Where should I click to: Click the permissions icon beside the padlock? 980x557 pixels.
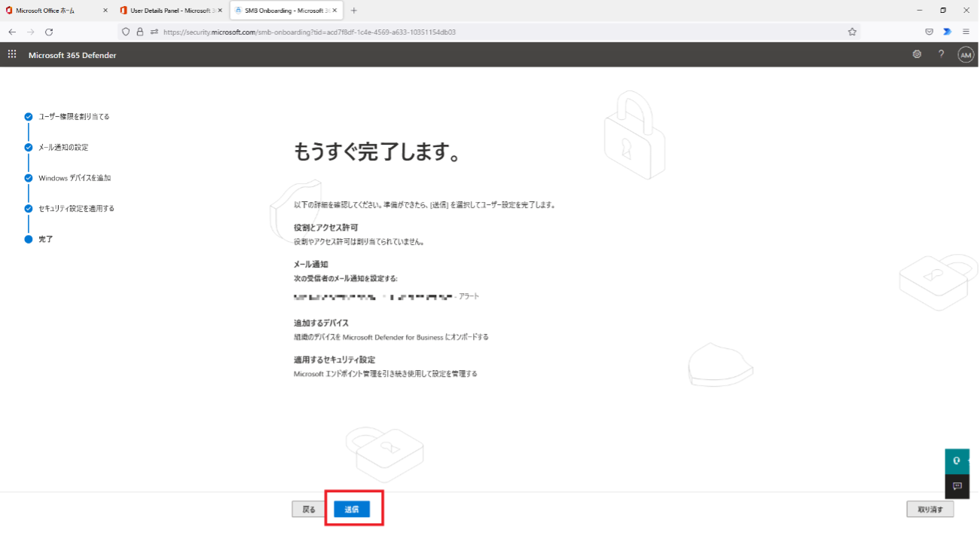pos(154,32)
